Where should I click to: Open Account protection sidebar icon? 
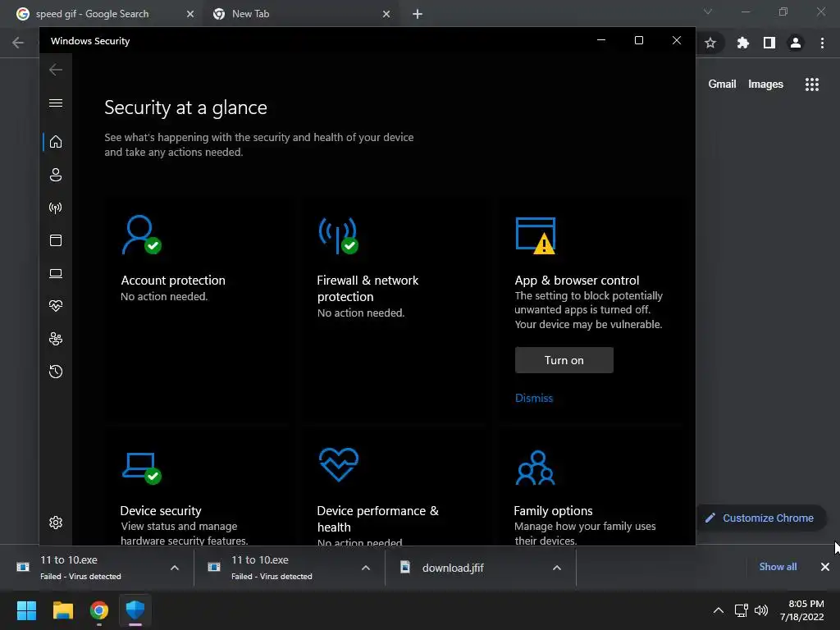pyautogui.click(x=56, y=175)
